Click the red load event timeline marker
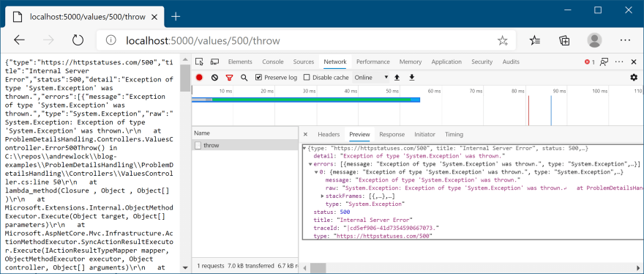Image resolution: width=644 pixels, height=274 pixels. 528,110
